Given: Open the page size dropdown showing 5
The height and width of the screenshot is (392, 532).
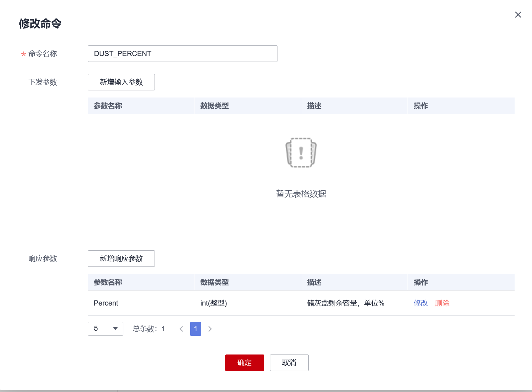Looking at the screenshot, I should pos(105,328).
